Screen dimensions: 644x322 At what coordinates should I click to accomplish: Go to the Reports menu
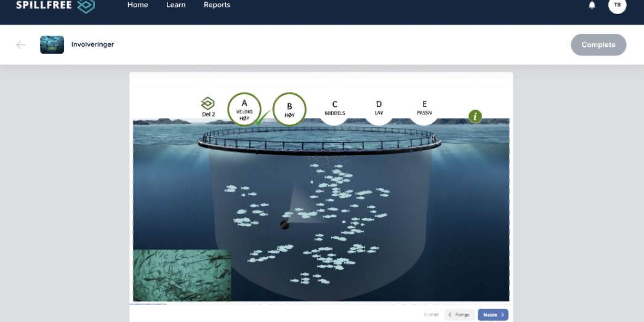[x=217, y=5]
